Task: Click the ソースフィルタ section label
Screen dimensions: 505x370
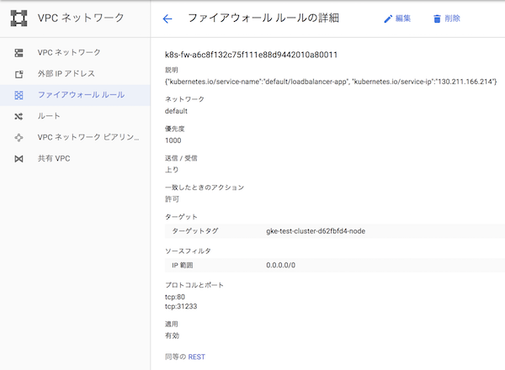Action: (x=188, y=251)
